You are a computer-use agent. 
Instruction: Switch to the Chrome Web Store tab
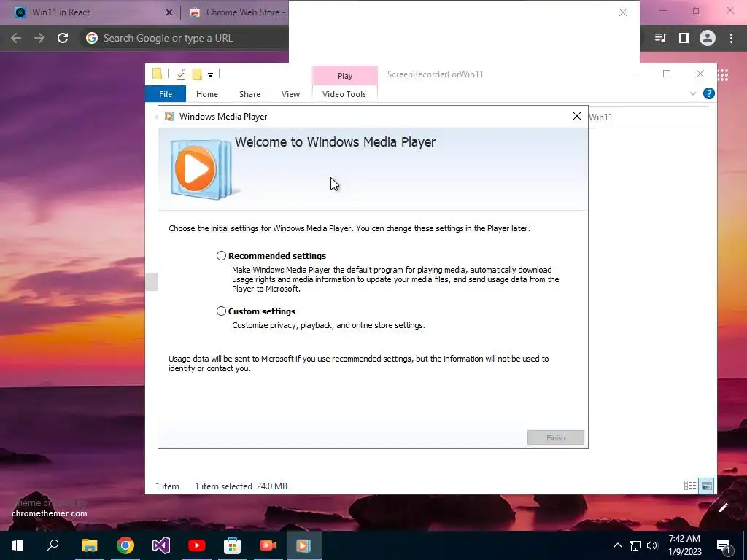coord(236,12)
